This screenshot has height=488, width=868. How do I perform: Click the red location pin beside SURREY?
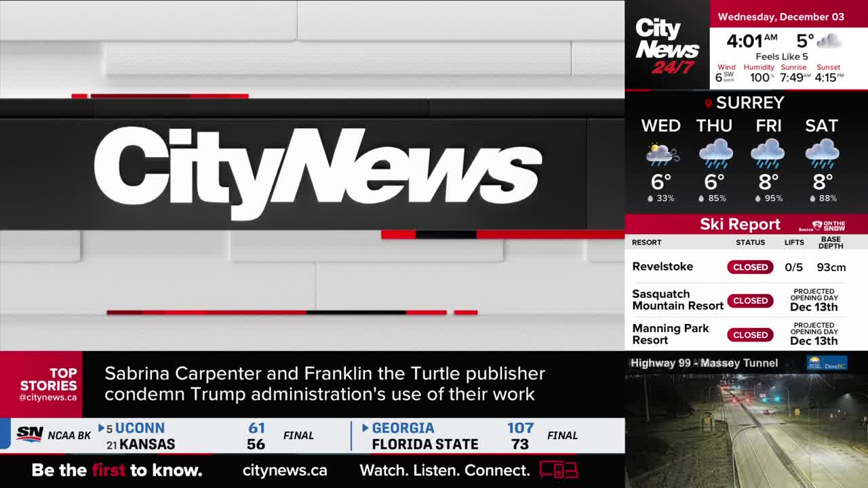point(708,103)
